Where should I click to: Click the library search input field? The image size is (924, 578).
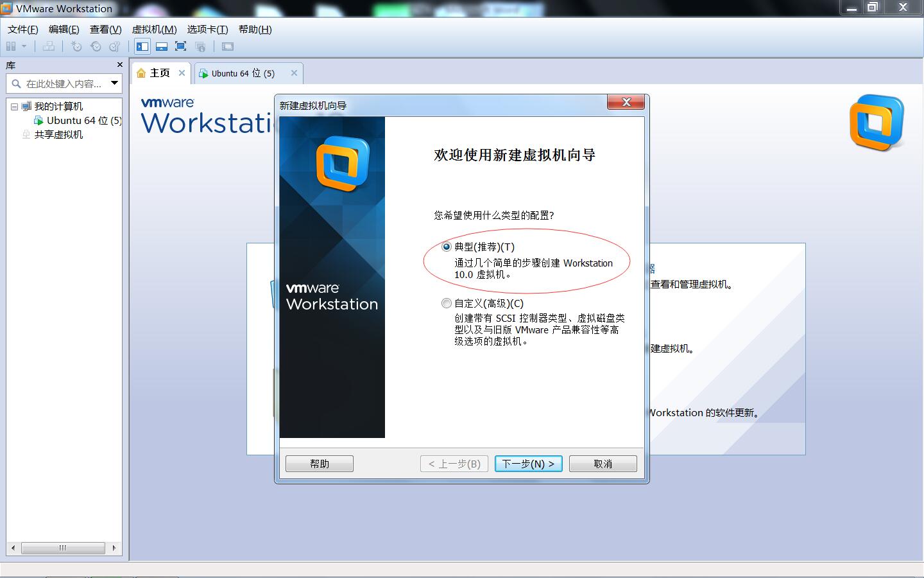coord(64,83)
